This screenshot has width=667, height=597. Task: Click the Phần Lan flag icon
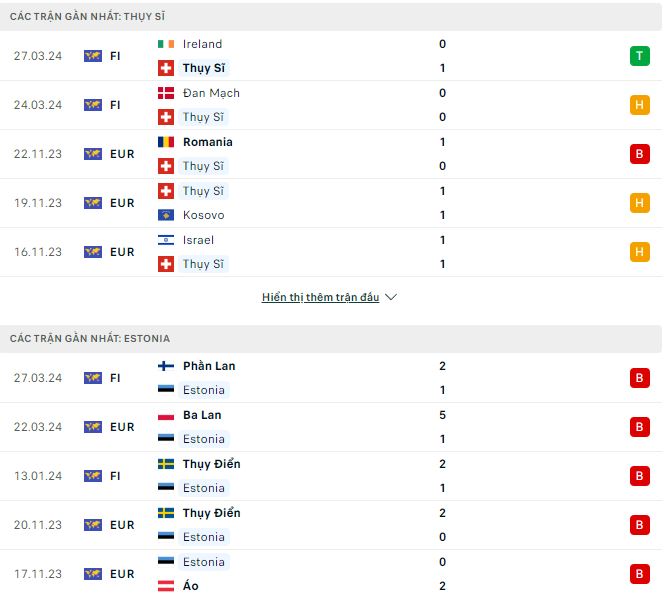[x=166, y=366]
